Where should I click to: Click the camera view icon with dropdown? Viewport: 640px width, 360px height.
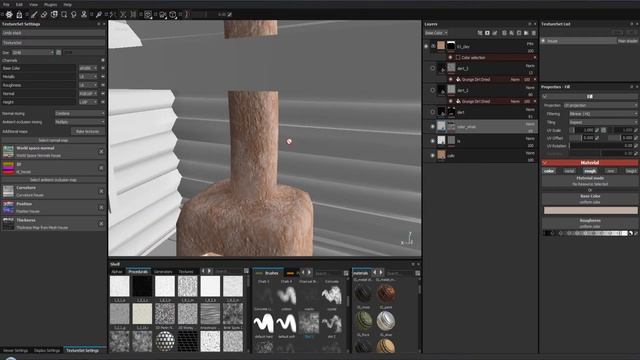click(162, 15)
